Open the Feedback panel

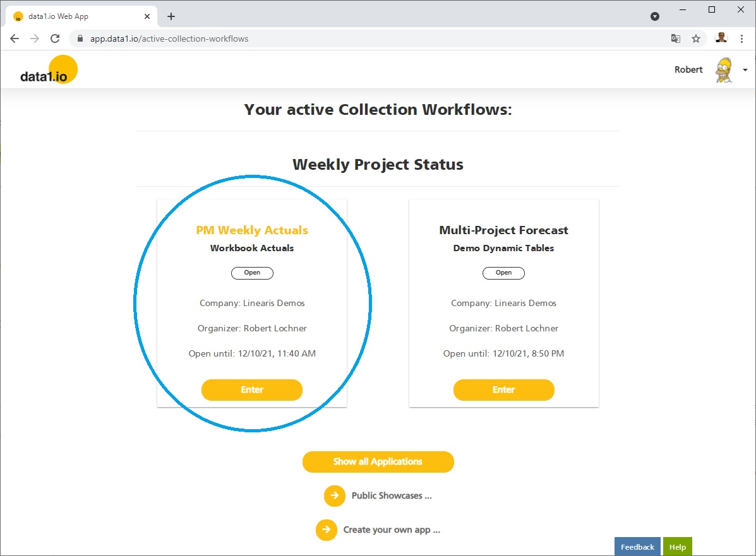[x=637, y=547]
